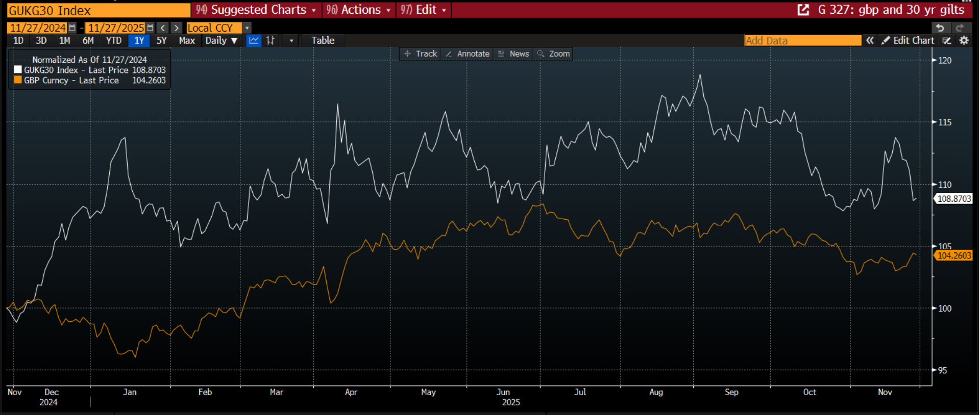980x415 pixels.
Task: Toggle Annotate mode on the chart
Action: (x=468, y=54)
